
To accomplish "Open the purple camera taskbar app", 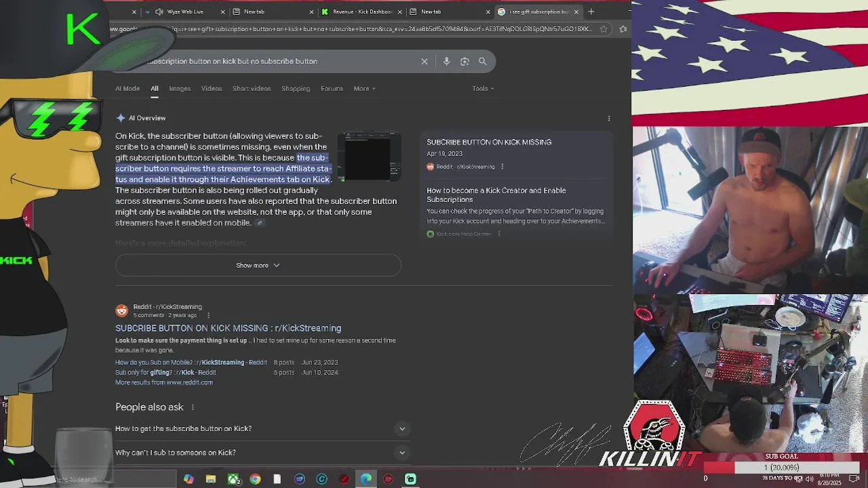I will tap(299, 479).
